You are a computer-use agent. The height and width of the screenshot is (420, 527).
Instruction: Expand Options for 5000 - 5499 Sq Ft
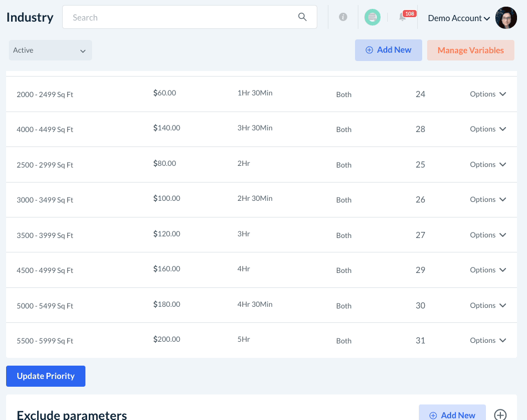pyautogui.click(x=488, y=306)
